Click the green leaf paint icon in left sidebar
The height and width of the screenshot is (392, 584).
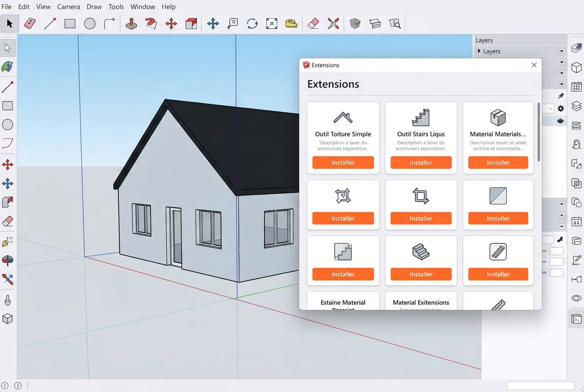click(x=8, y=67)
